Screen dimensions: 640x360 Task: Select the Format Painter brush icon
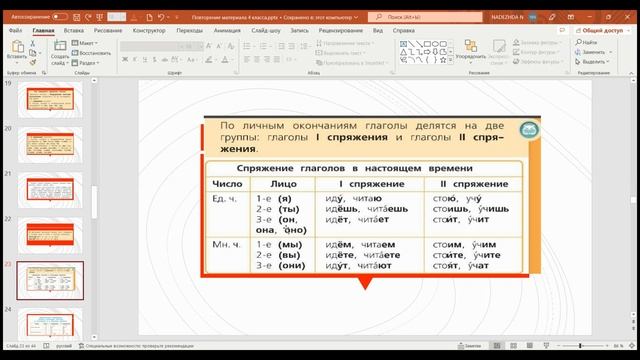[x=33, y=62]
